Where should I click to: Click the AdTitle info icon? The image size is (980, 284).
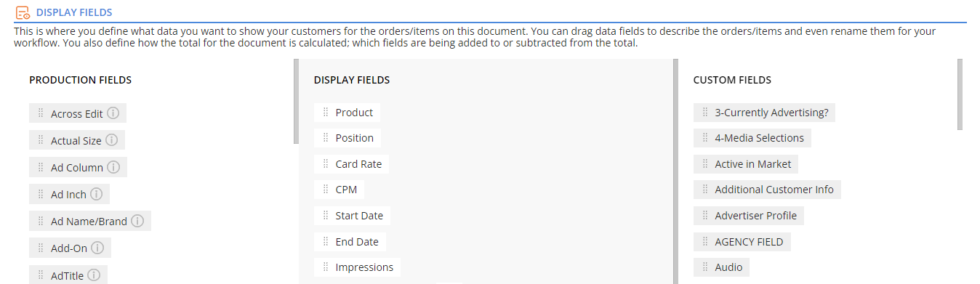(94, 275)
